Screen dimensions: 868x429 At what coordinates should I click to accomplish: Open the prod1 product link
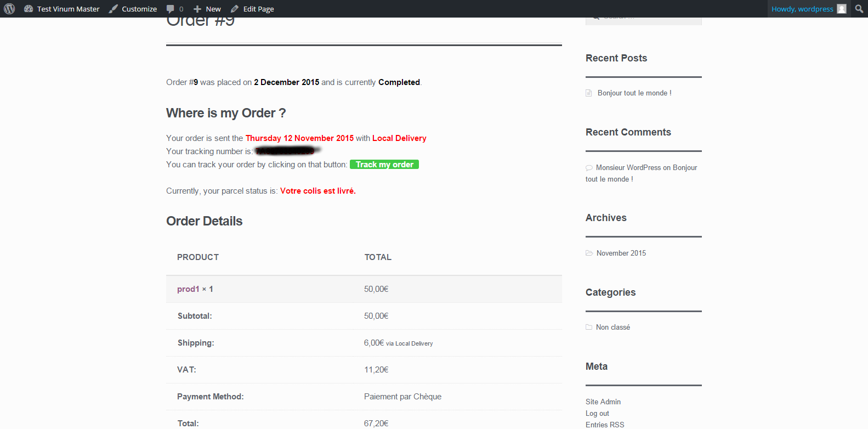(188, 289)
